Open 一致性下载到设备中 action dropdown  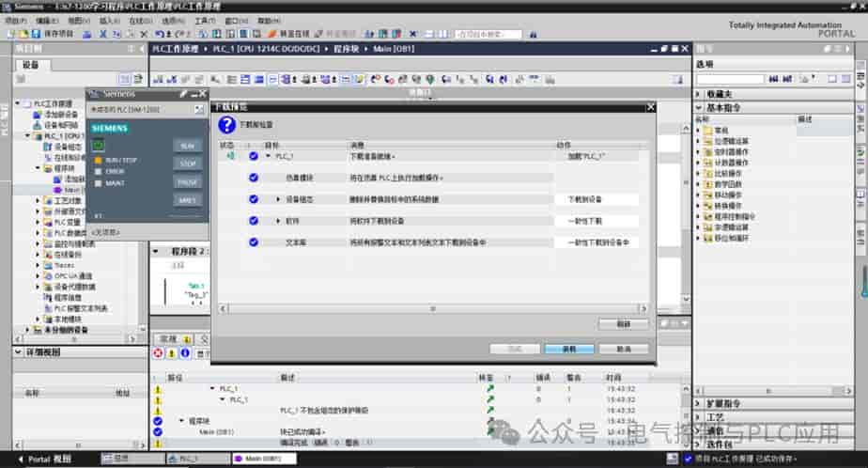[597, 242]
